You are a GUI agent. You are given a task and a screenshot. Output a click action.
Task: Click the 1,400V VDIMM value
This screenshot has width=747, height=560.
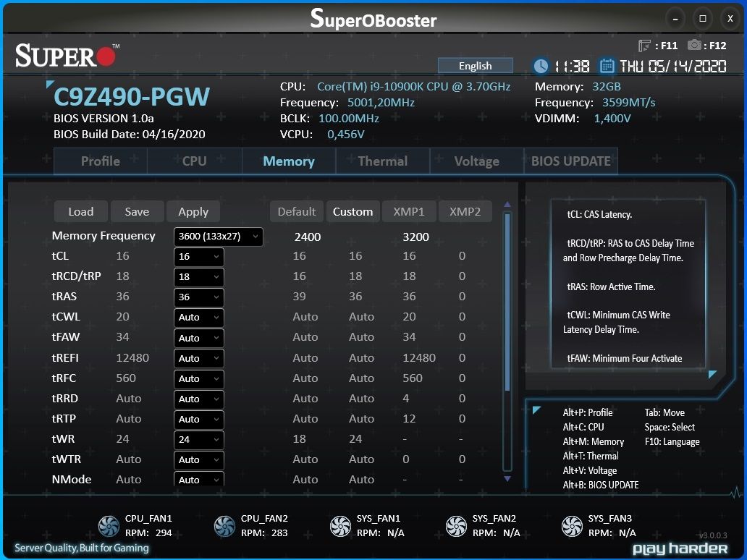coord(612,119)
